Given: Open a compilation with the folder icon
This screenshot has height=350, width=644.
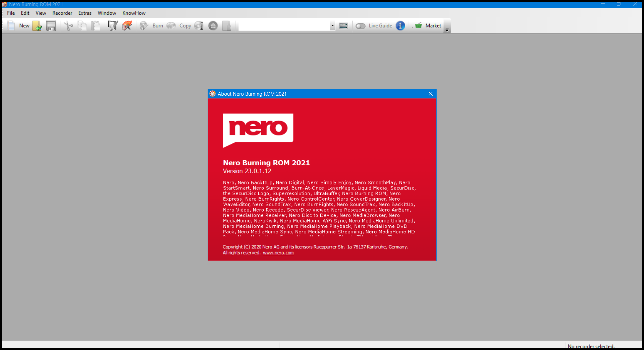Looking at the screenshot, I should point(37,26).
